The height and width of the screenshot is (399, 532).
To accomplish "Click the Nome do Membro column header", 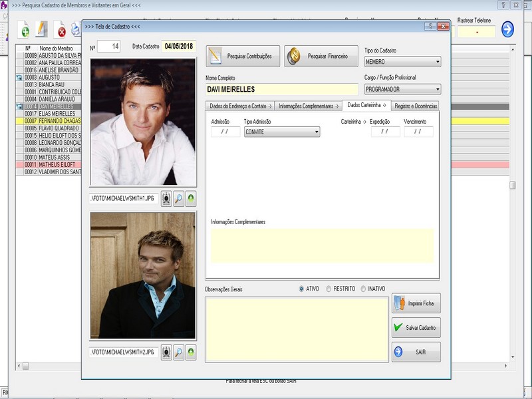I will coord(56,48).
